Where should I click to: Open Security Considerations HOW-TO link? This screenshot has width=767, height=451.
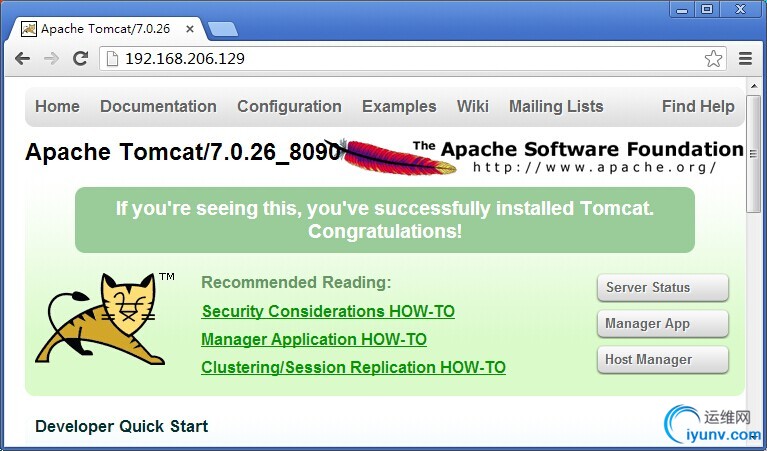coord(328,311)
